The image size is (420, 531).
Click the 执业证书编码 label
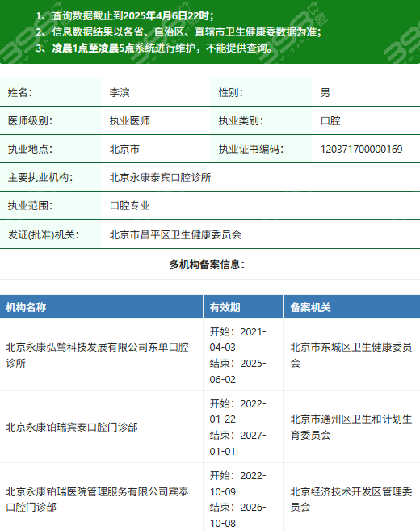(x=251, y=150)
